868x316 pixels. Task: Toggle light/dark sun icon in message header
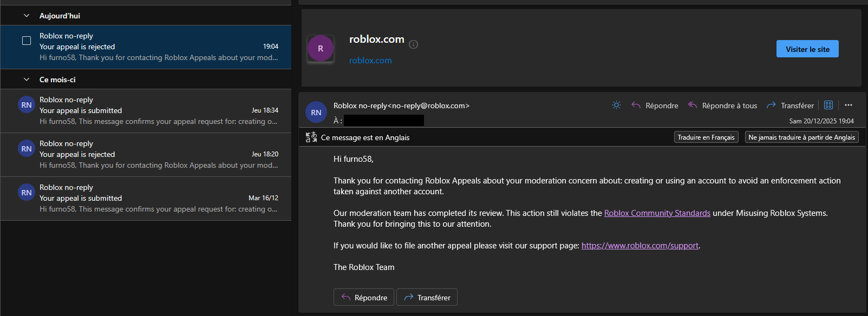tap(616, 105)
